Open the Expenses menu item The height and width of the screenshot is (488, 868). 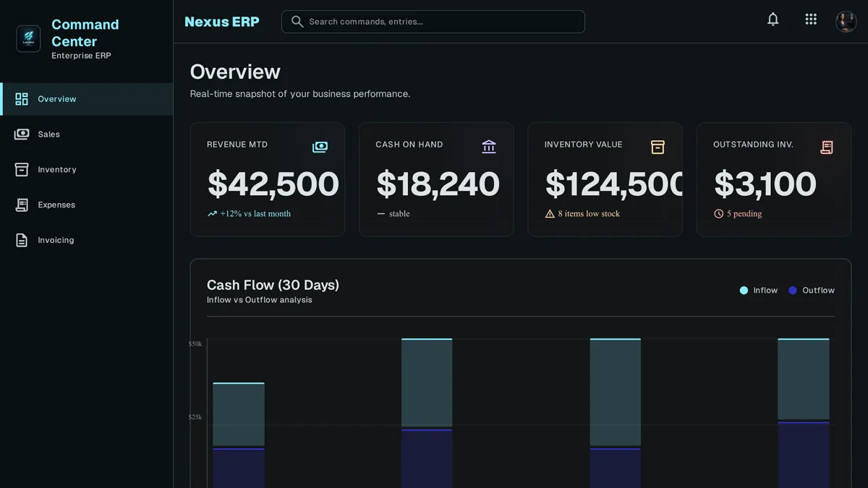(87, 205)
